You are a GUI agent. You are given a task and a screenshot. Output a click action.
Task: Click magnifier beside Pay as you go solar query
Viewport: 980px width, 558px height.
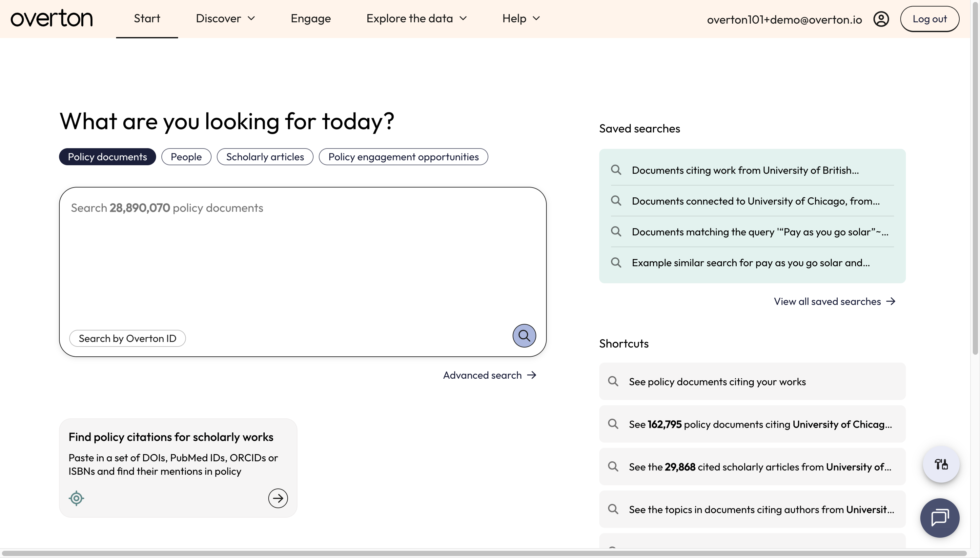point(616,231)
